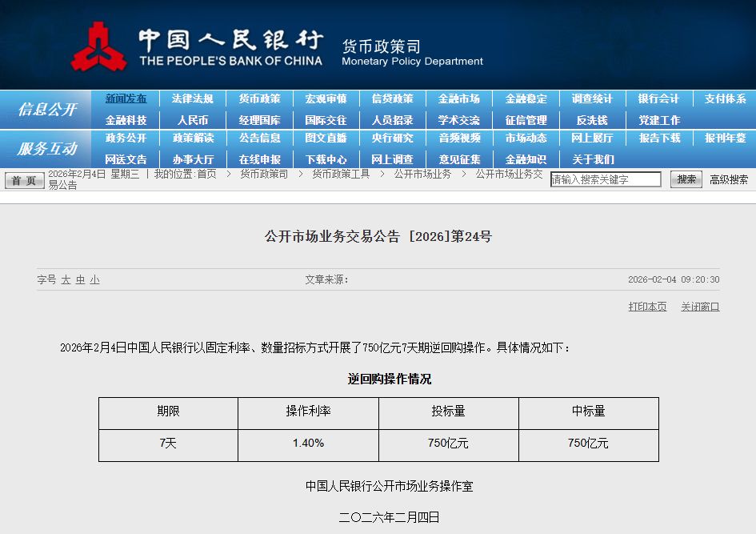Open the 新闻发布 news release section
756x534 pixels.
click(127, 98)
